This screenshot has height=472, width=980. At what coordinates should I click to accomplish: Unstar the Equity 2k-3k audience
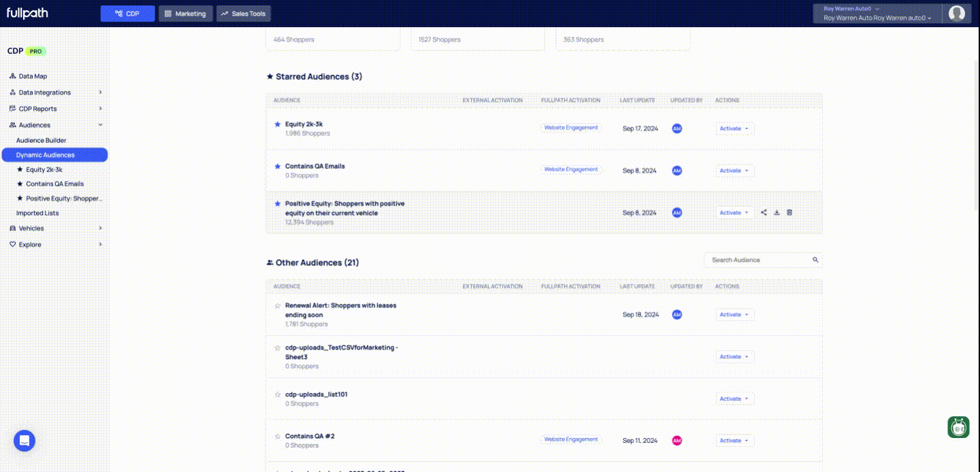point(277,124)
